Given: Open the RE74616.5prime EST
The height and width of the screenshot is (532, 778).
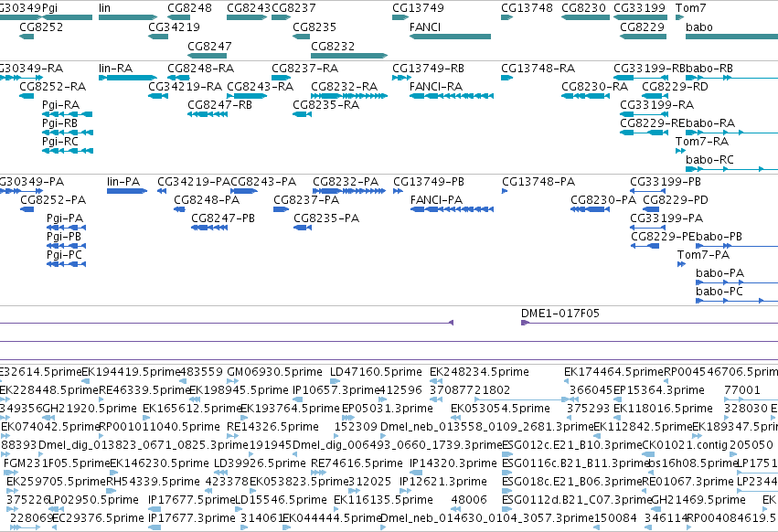Looking at the screenshot, I should (318, 473).
